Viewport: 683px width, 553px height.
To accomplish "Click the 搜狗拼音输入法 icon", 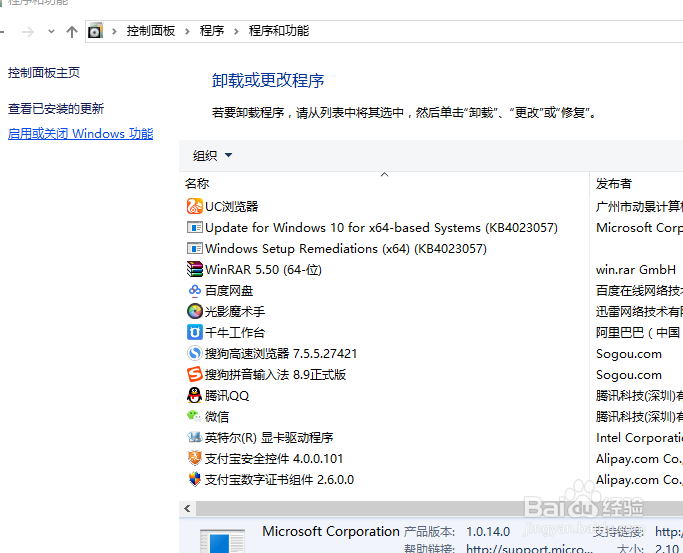I will pos(195,374).
